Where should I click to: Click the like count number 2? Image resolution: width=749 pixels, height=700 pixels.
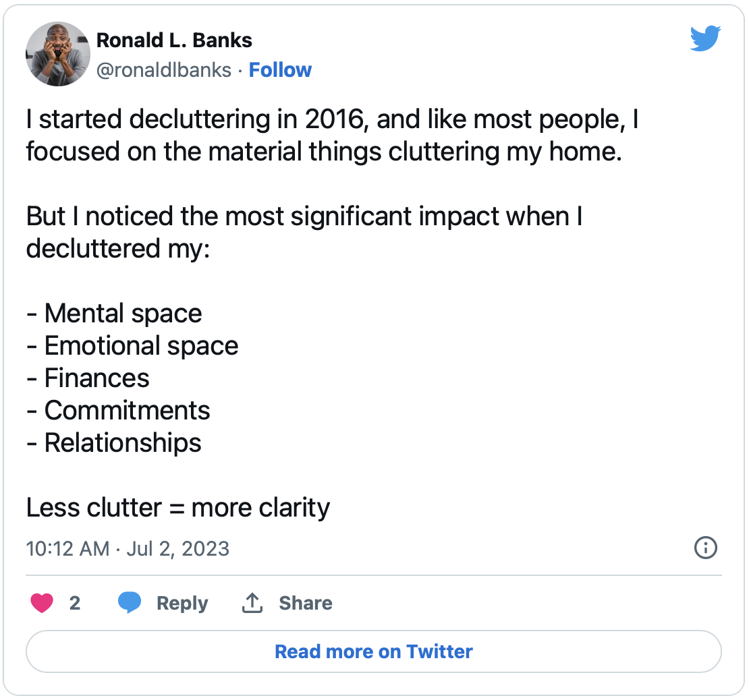[75, 603]
